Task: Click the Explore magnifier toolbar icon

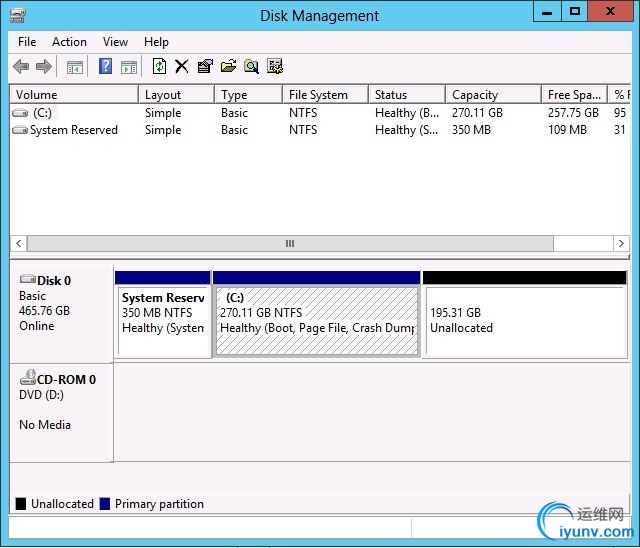Action: tap(251, 66)
